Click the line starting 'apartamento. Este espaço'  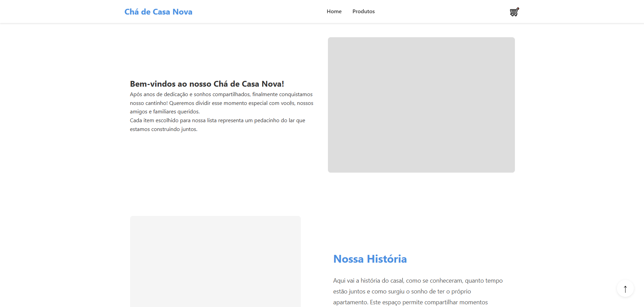click(410, 302)
